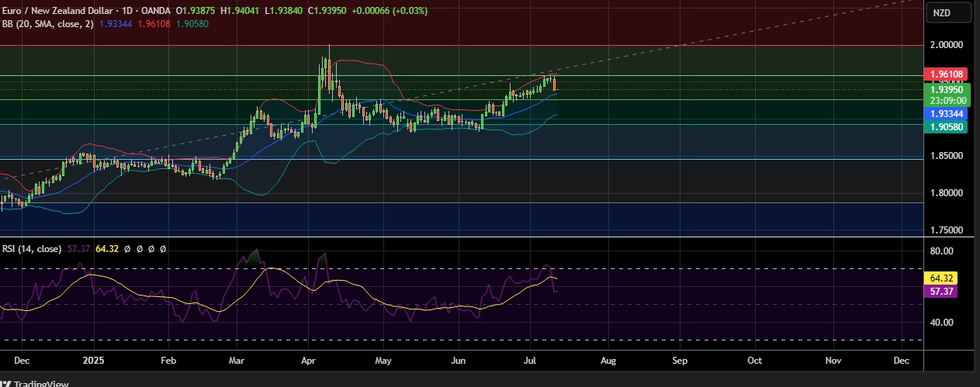
Task: Click the Sep label on time axis
Action: [x=680, y=361]
